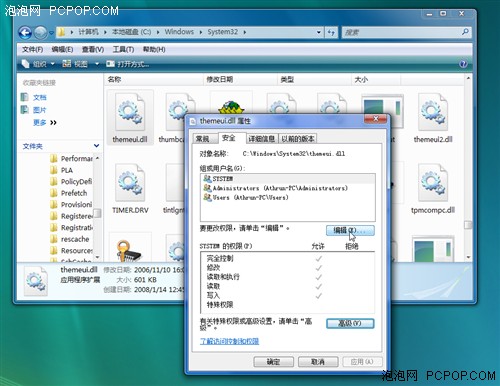Select the tpmcompc.dll file icon
The image size is (500, 386).
(x=433, y=188)
